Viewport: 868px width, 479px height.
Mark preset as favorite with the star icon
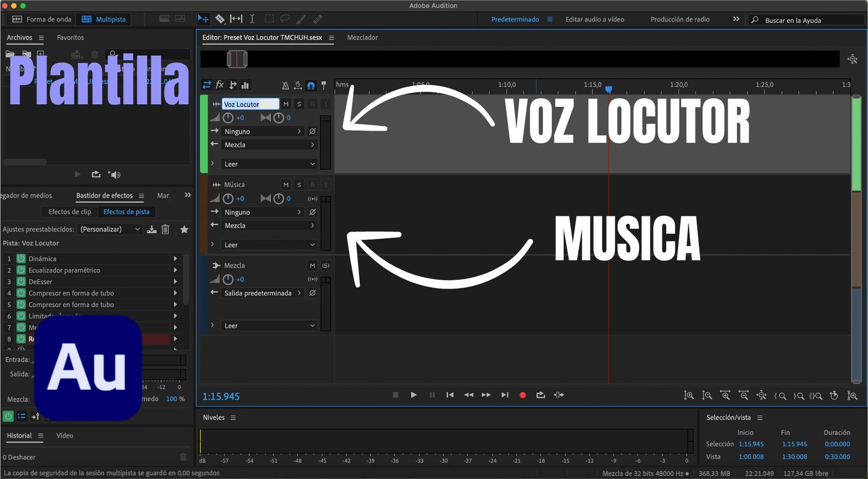point(184,229)
